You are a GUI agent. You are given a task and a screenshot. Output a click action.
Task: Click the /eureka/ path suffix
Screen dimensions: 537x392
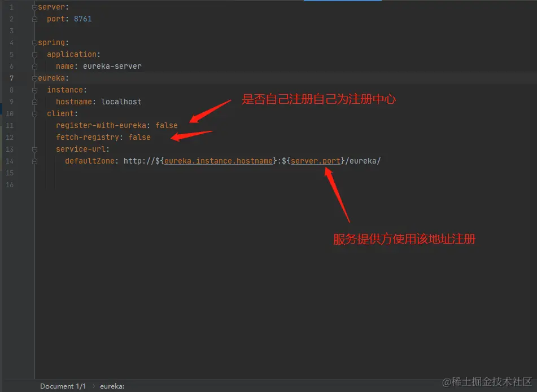tap(363, 161)
